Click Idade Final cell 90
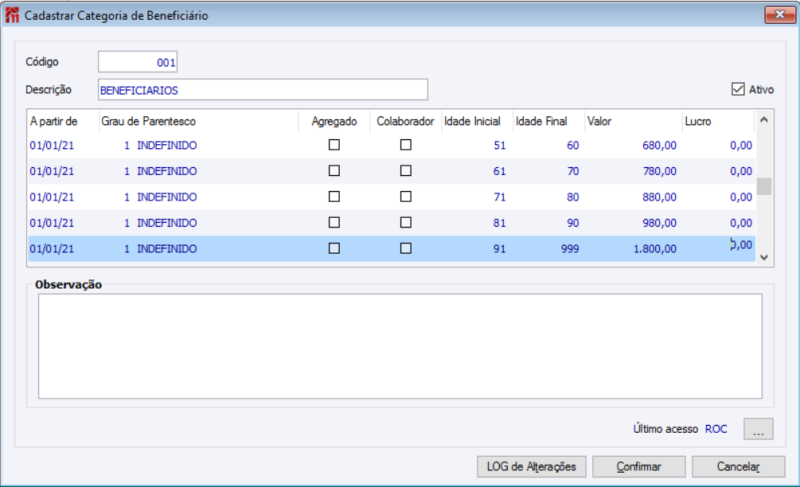Image resolution: width=800 pixels, height=487 pixels. point(573,223)
